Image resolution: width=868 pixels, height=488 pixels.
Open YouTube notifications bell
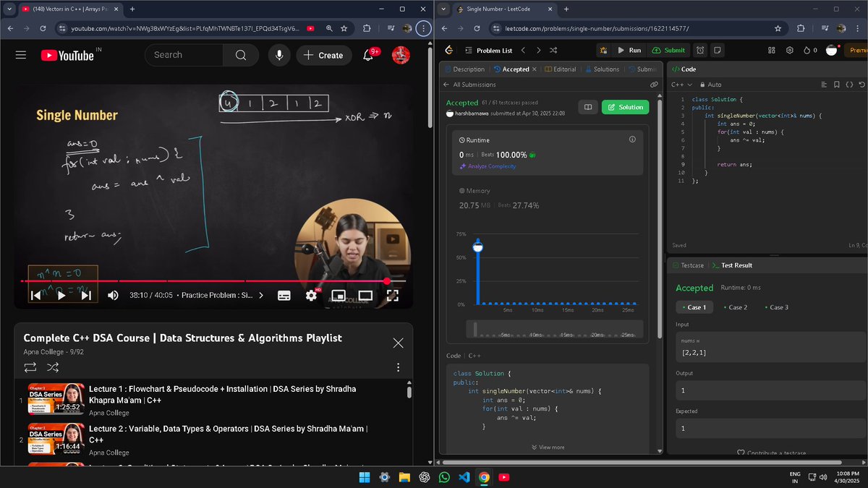368,55
